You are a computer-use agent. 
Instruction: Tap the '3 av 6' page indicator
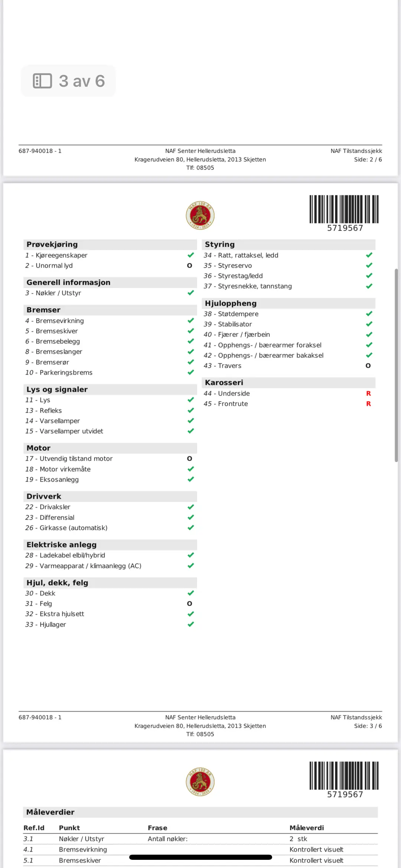pos(82,81)
